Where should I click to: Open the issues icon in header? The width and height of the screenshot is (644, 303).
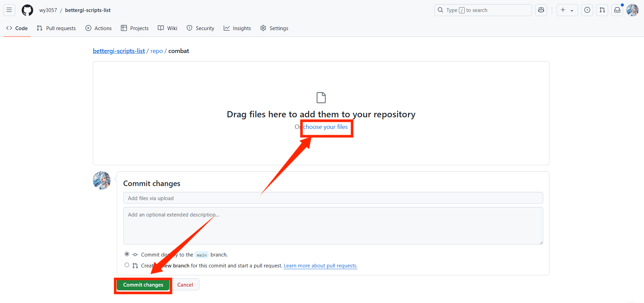pos(587,10)
